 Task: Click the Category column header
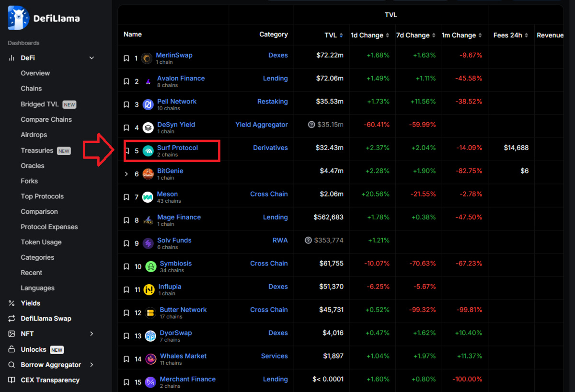click(274, 35)
